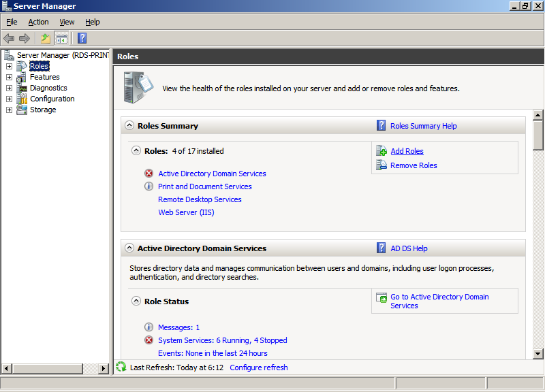Open the AD DS Help link
This screenshot has height=392, width=545.
tap(409, 248)
